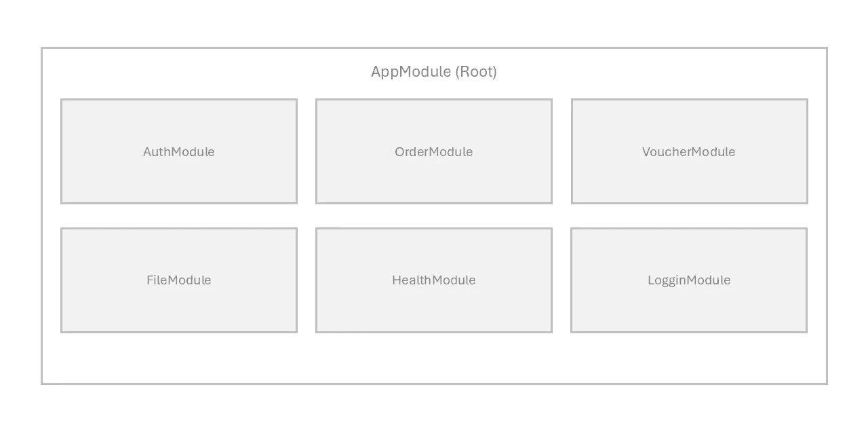Click the "AuthModule" text label
Image resolution: width=868 pixels, height=431 pixels.
point(179,152)
